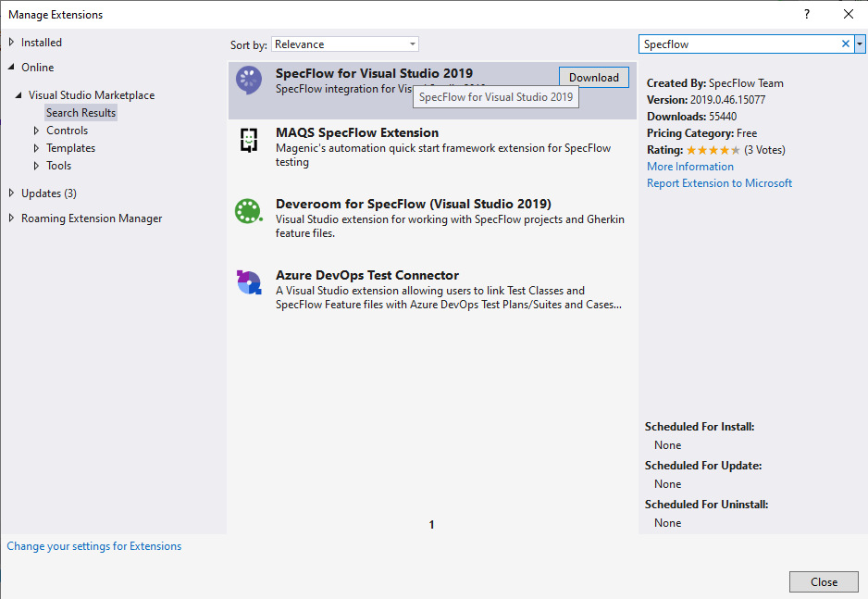Select Deveroom for SpecFlow (Visual Studio 2019) title

(414, 205)
